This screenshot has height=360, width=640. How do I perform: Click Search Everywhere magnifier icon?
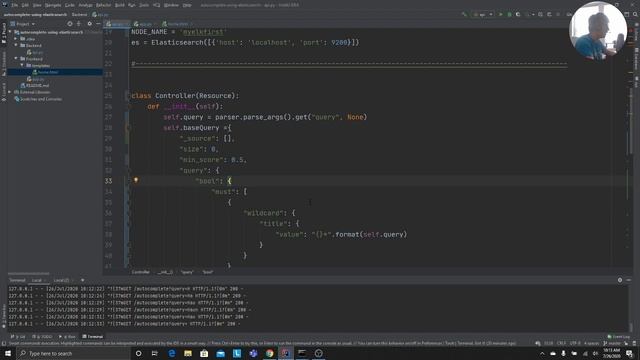pyautogui.click(x=635, y=14)
